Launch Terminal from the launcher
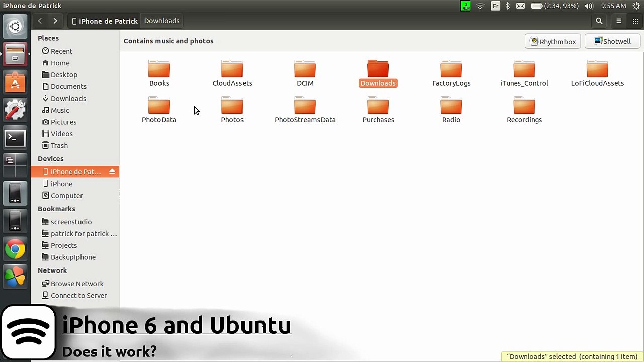 [15, 138]
